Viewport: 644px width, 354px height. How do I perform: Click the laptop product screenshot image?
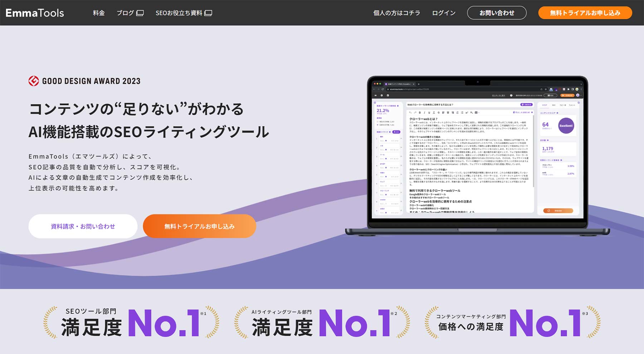click(478, 156)
